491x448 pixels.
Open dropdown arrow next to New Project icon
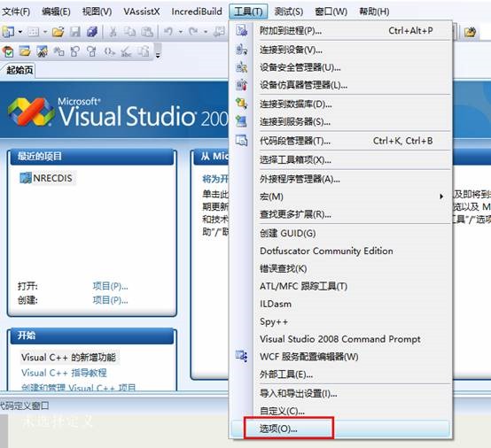pos(20,32)
